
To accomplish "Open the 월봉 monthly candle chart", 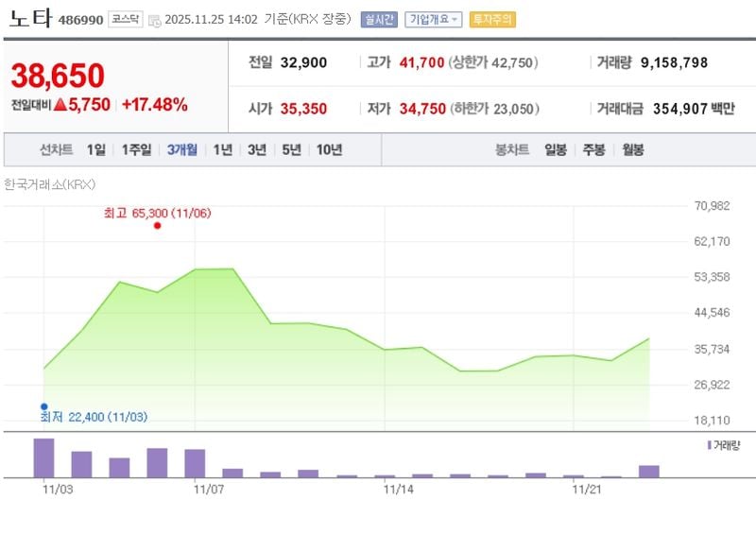I will (632, 149).
